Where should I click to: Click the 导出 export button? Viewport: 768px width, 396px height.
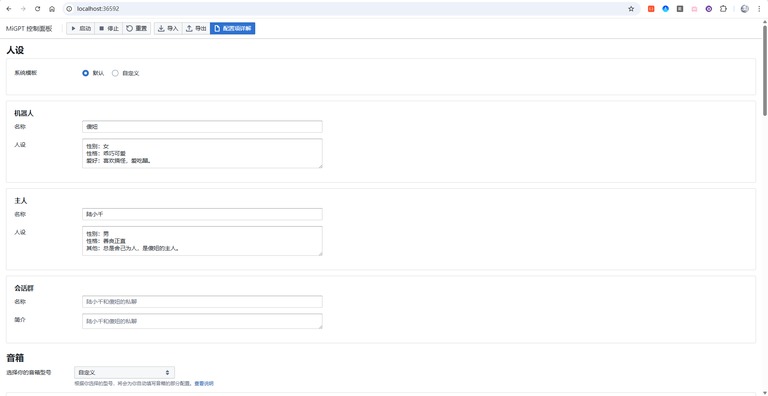tap(196, 28)
